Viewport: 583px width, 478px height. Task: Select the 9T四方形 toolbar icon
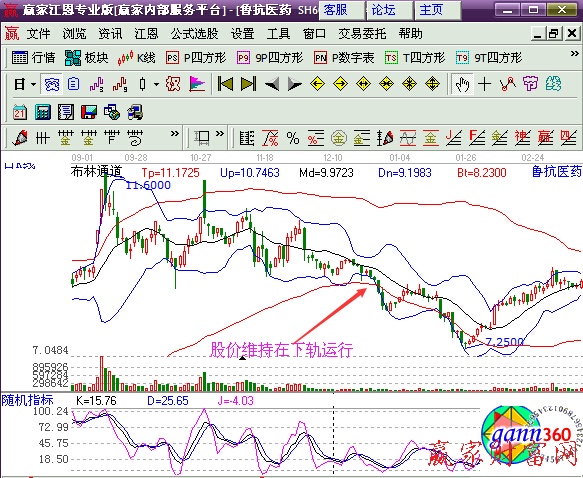(x=489, y=58)
